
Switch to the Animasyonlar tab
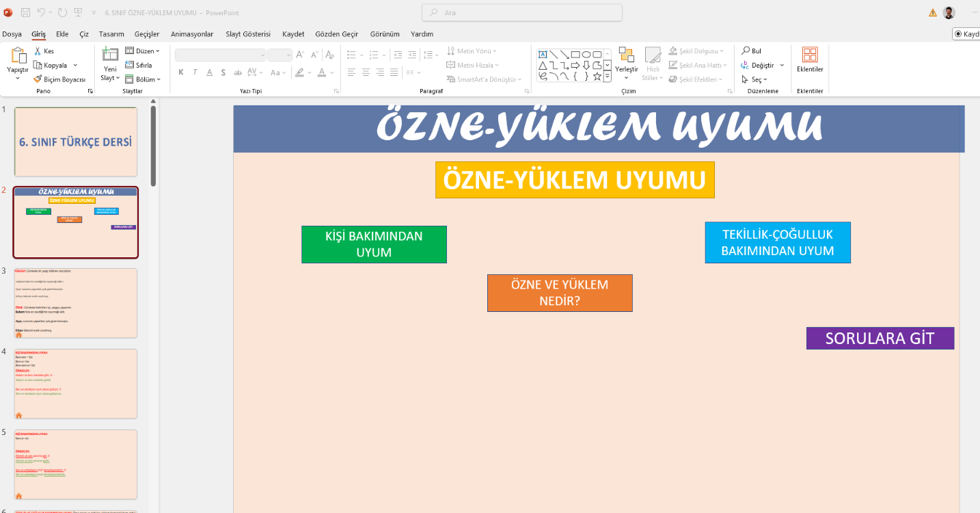192,34
